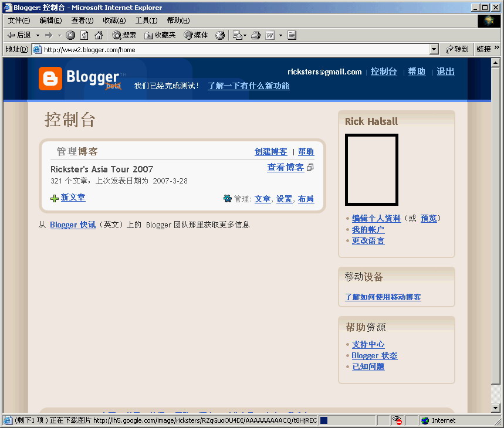Viewport: 504px width, 428px height.
Task: Open the 设置 management link
Action: click(x=285, y=199)
